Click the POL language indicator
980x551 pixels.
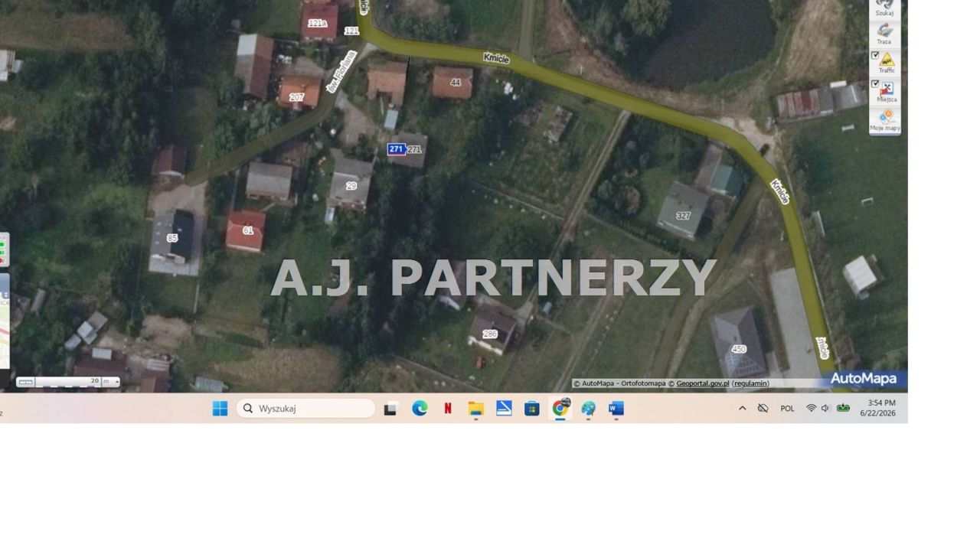(x=787, y=409)
